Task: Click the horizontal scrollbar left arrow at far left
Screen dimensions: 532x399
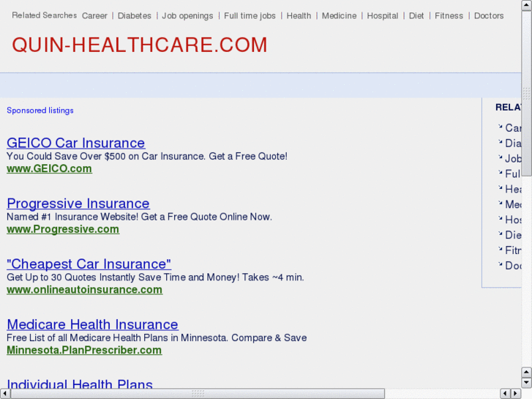Action: click(x=4, y=394)
